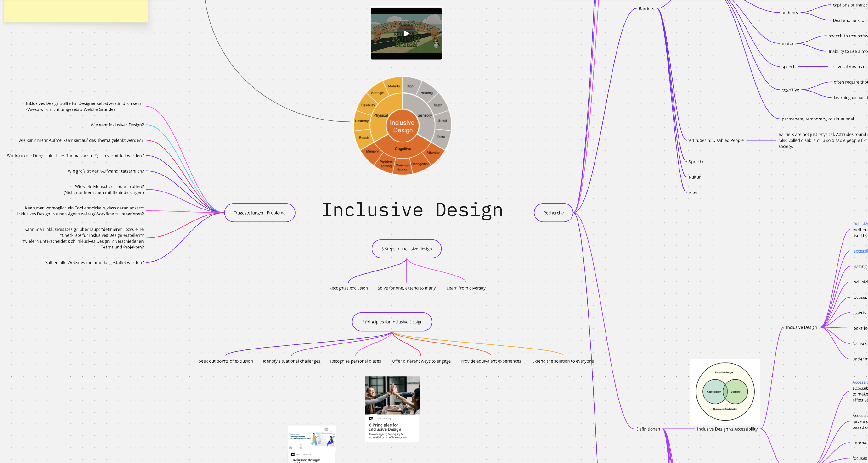Select the Barriers branch node

646,8
